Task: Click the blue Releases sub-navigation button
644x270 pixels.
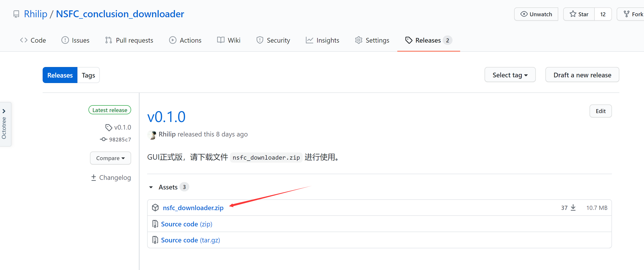Action: [60, 75]
